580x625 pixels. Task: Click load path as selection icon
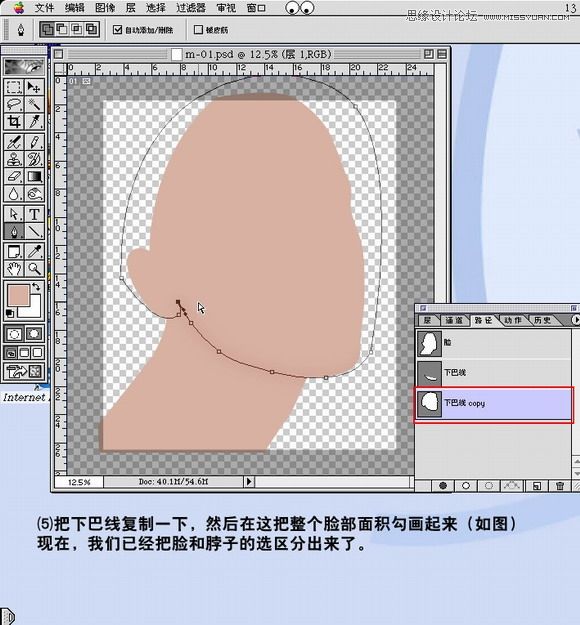coord(489,485)
